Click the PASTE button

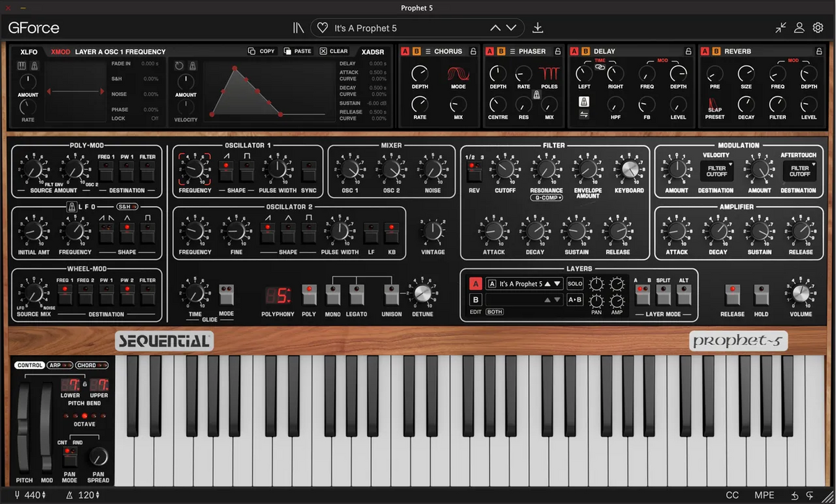coord(298,52)
